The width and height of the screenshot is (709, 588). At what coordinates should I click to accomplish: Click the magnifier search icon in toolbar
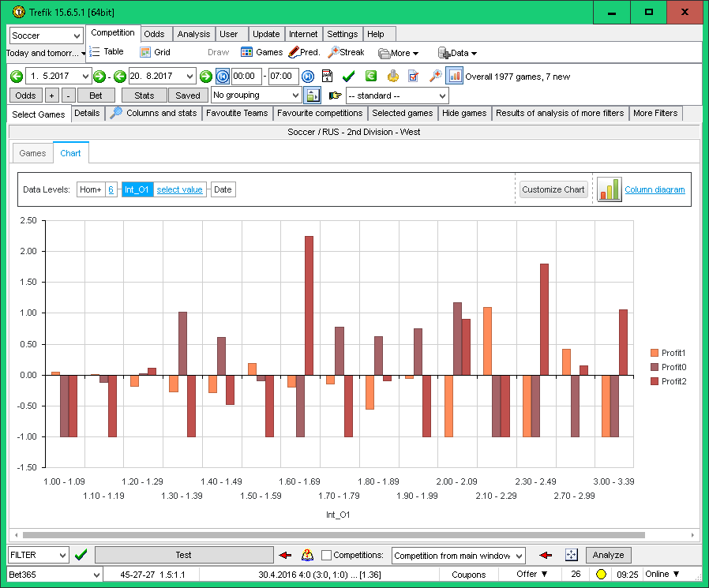(x=435, y=77)
